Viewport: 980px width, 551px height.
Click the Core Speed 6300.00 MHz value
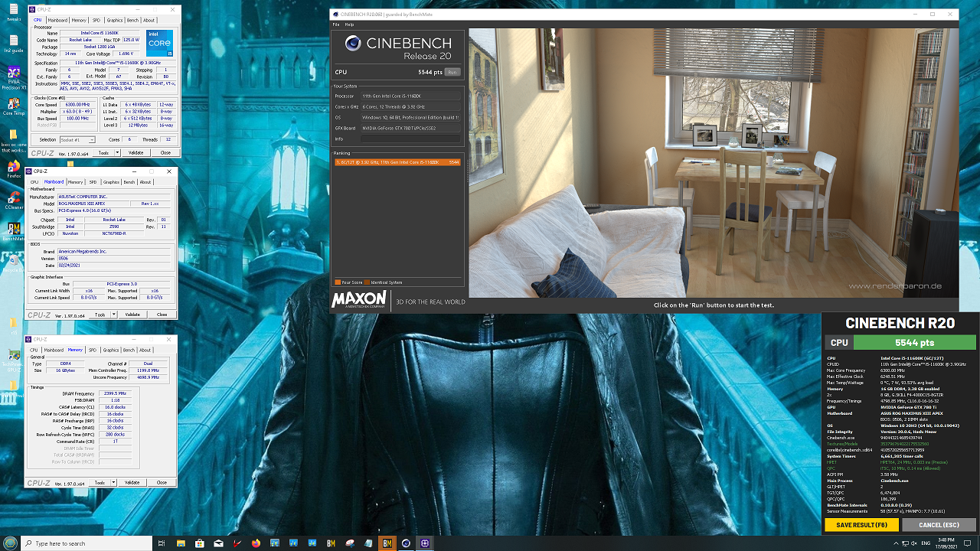click(x=78, y=105)
